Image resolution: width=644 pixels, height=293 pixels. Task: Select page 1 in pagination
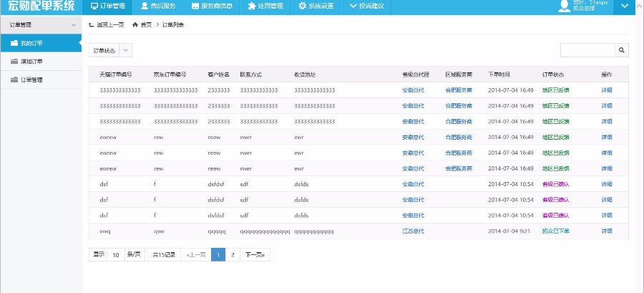pyautogui.click(x=218, y=255)
